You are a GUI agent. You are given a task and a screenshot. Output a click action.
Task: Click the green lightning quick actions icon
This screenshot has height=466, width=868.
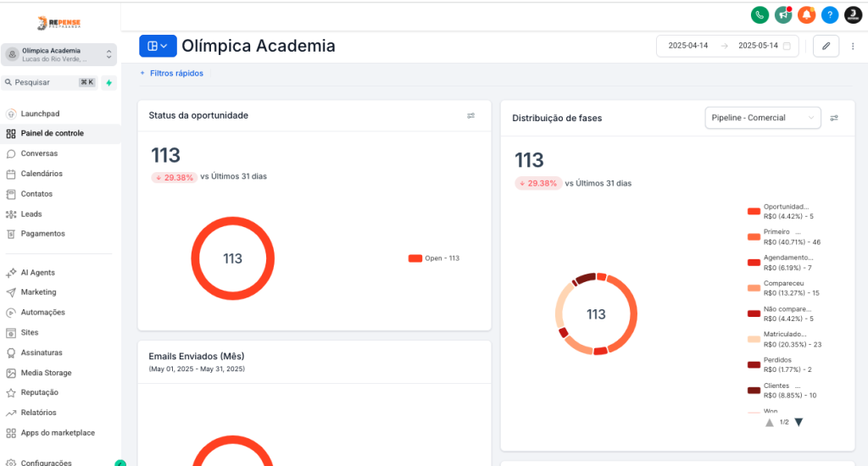(x=108, y=82)
